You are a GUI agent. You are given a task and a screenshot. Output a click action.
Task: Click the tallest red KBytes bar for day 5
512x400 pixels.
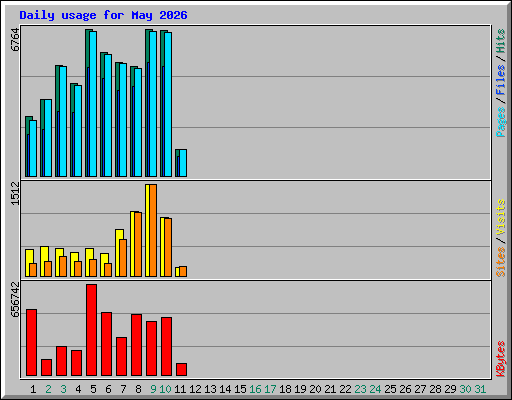(x=92, y=330)
